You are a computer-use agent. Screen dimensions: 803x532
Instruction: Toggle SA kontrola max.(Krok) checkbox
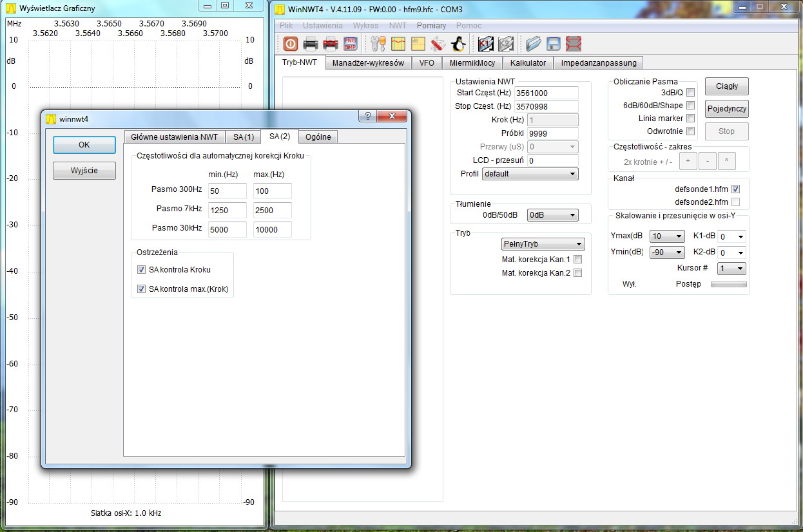(x=142, y=289)
